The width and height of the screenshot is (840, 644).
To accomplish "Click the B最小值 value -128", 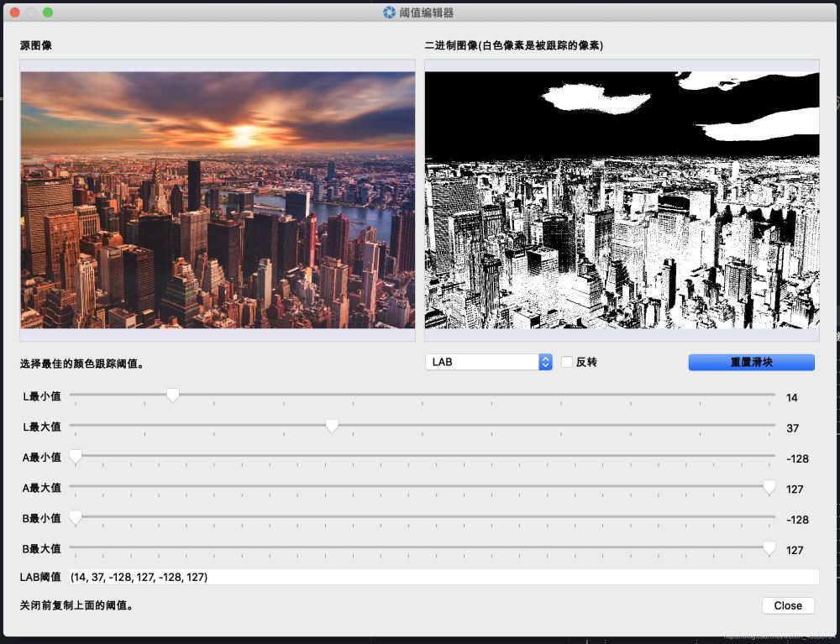I will (797, 520).
